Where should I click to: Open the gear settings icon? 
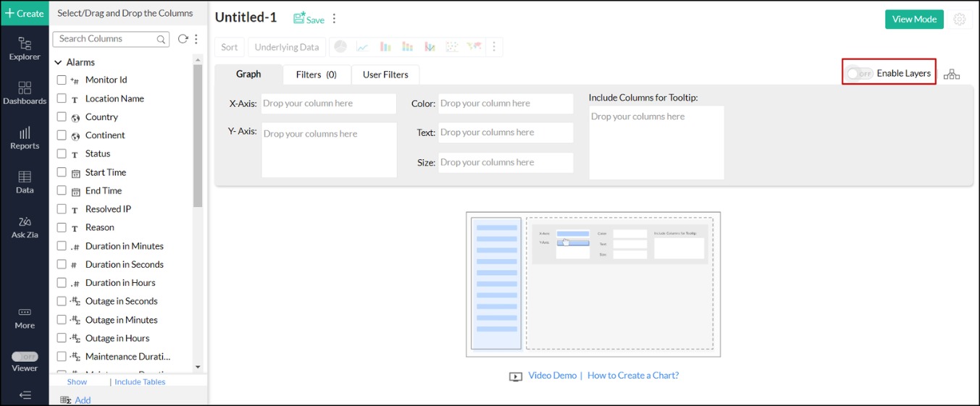pos(960,20)
